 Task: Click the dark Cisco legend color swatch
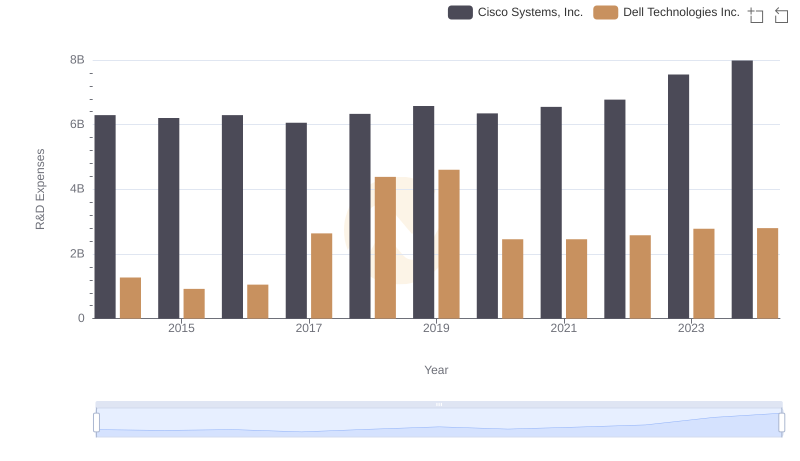click(x=460, y=12)
